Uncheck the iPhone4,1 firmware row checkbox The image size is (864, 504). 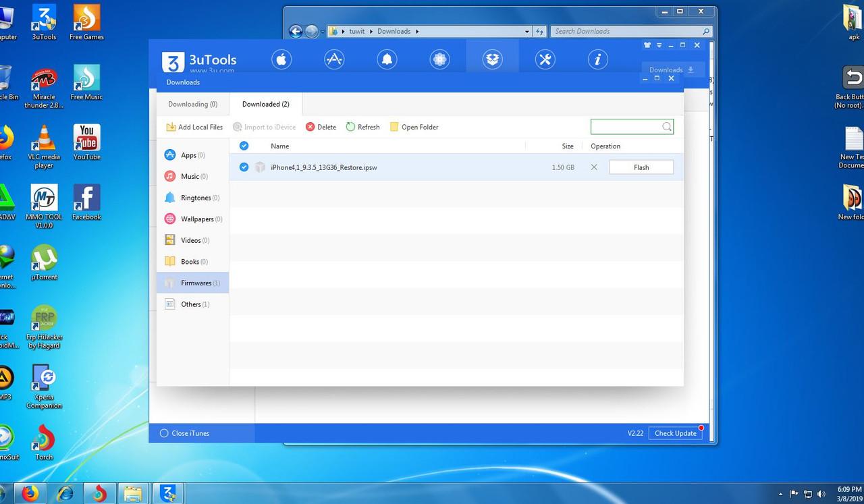[x=244, y=167]
